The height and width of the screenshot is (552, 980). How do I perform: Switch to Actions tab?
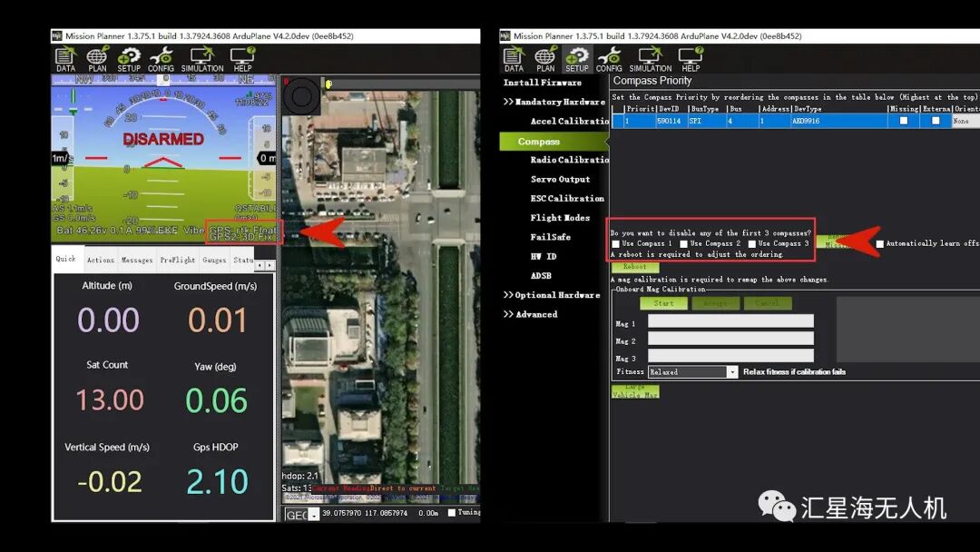tap(101, 260)
